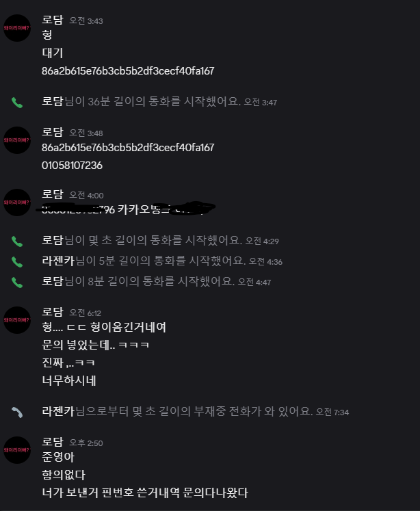Screen dimensions: 420x511
Task: Click the green phone icon at 오전 4:29 call
Action: point(17,241)
